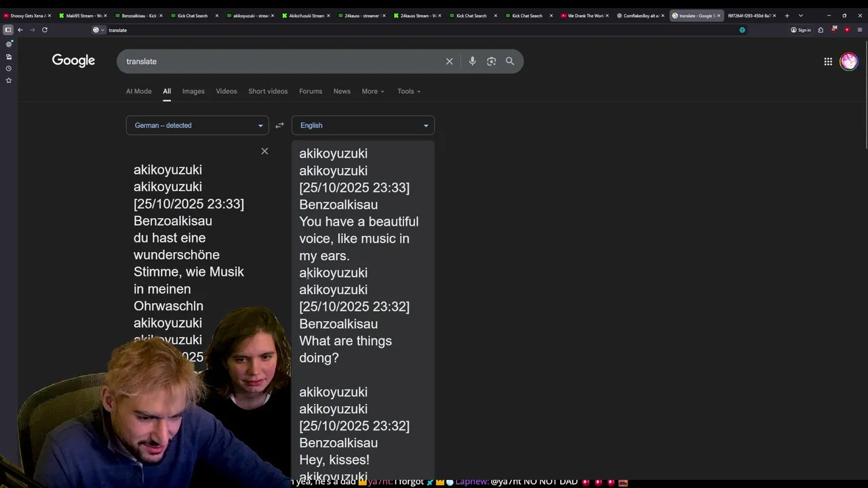Go back in browser history
Viewport: 868px width, 488px height.
20,30
